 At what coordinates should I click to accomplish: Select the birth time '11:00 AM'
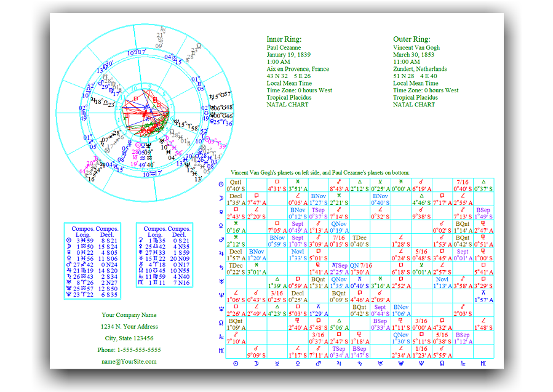407,62
